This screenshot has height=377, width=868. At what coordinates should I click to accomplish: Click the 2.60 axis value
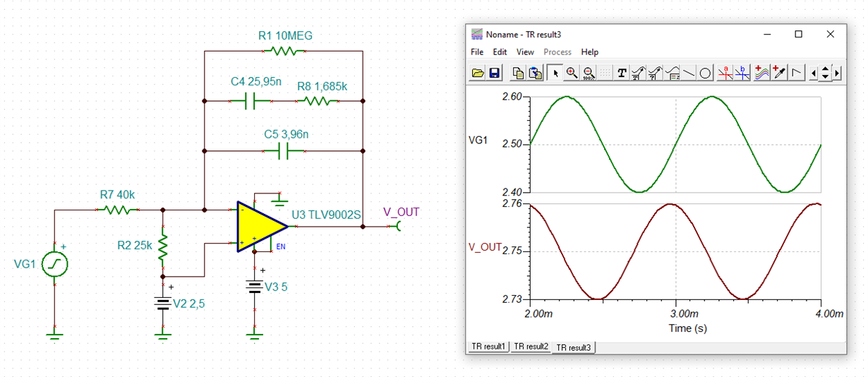click(512, 97)
